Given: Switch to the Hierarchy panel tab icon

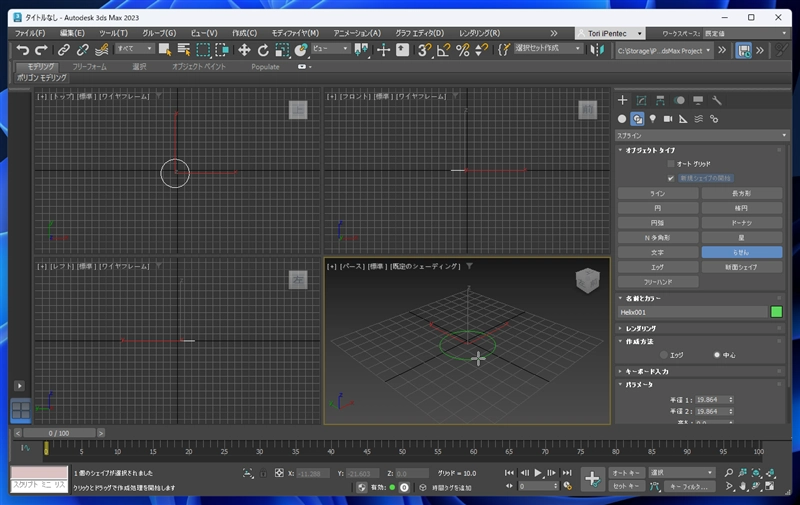Looking at the screenshot, I should point(660,100).
